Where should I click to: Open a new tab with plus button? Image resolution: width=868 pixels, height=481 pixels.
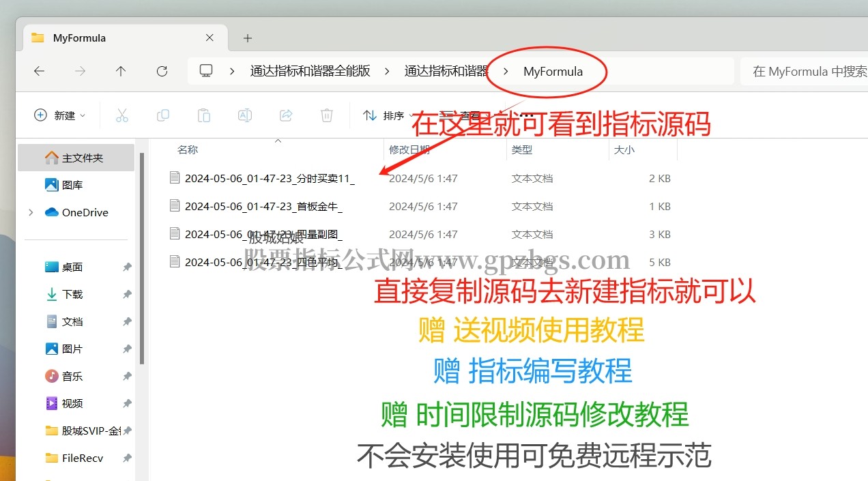pos(248,38)
